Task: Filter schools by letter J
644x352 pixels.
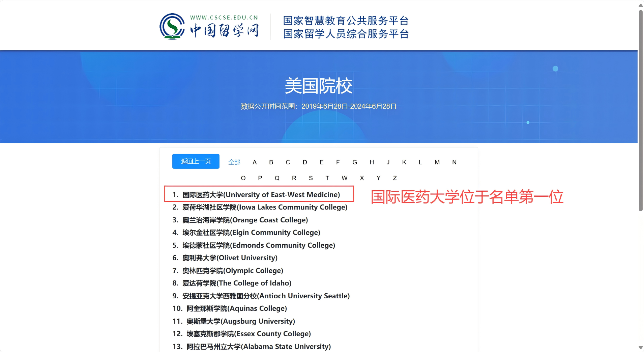Action: point(388,162)
